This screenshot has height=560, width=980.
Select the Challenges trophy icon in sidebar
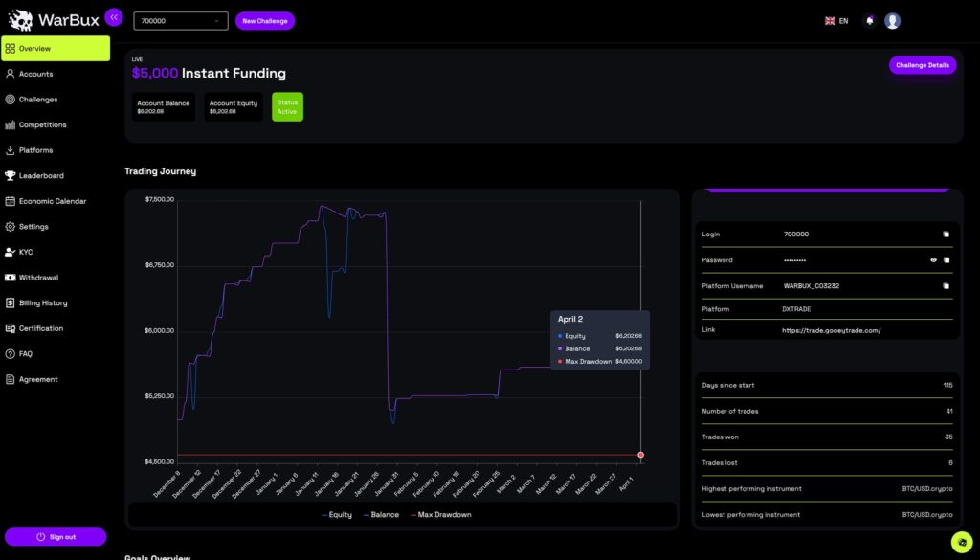11,99
